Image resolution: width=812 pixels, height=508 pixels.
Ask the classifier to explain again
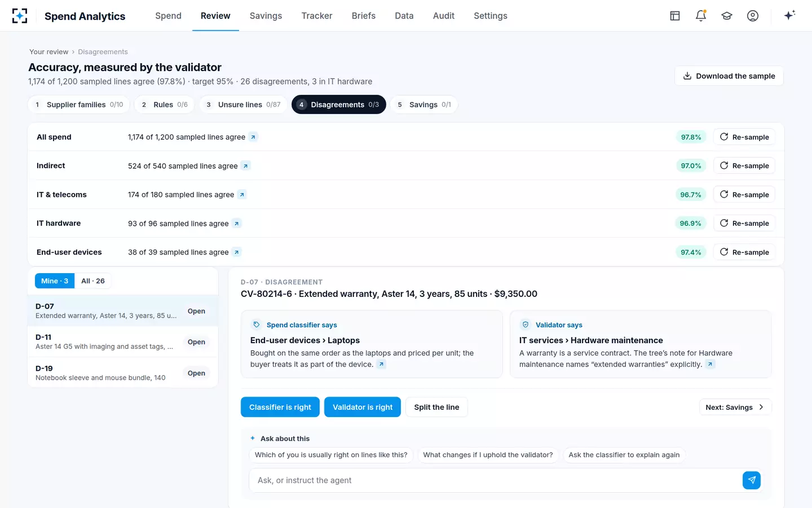624,455
